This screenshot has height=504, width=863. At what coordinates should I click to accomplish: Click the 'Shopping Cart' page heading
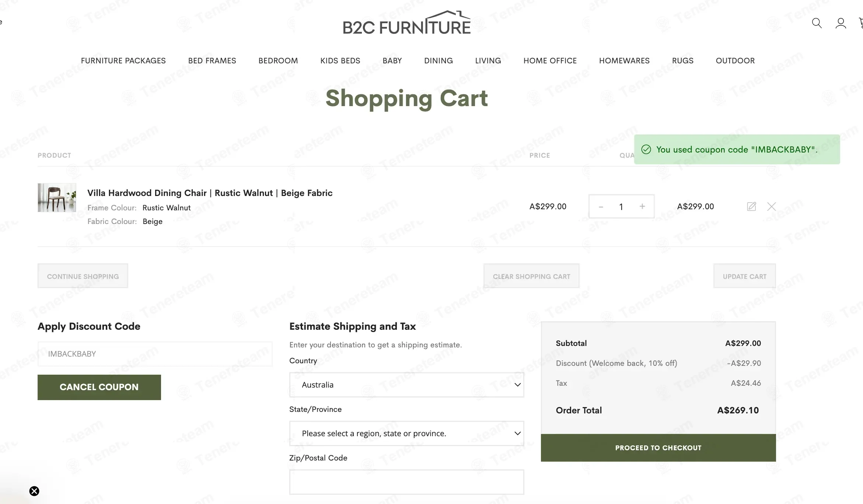click(407, 98)
